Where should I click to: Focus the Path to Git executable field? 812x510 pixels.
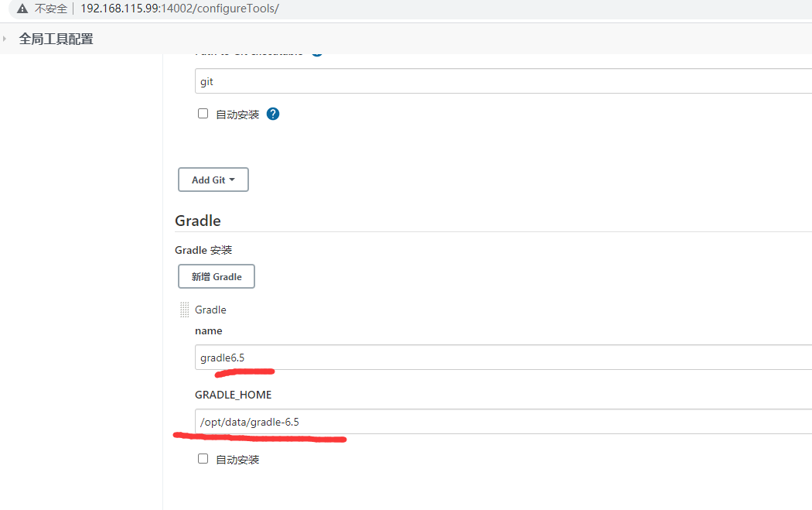[x=503, y=81]
